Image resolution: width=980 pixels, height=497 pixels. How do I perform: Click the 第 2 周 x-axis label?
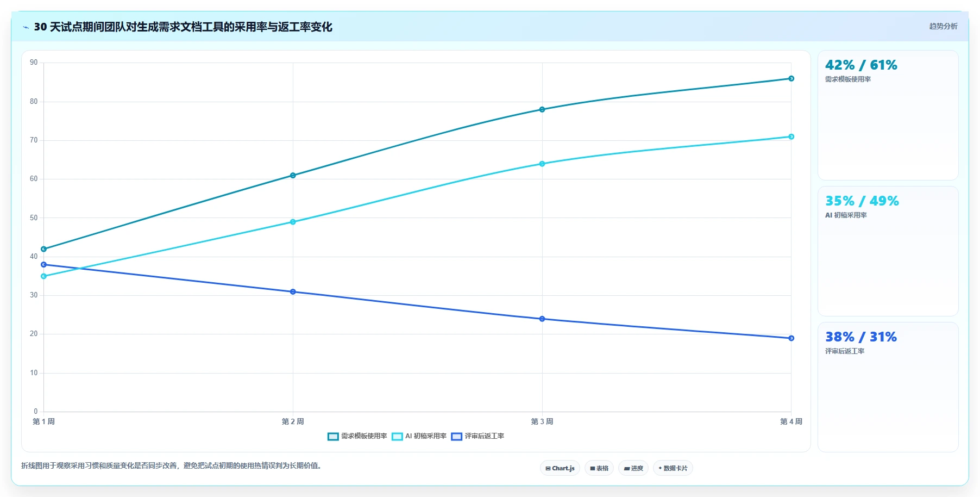point(293,421)
